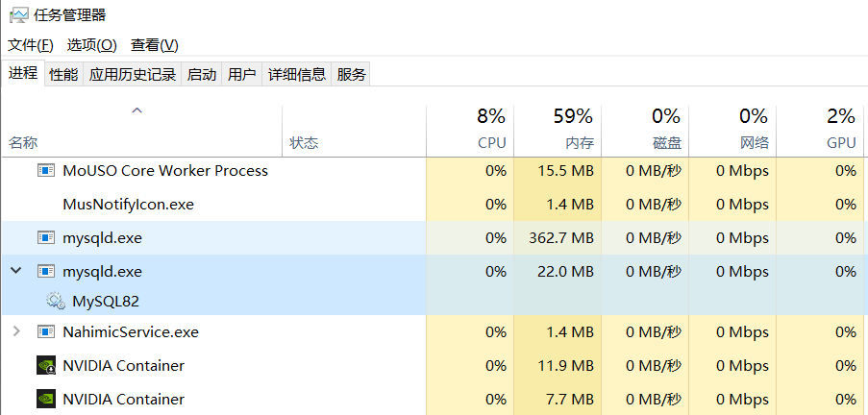Click CPU value of NahimicService.exe row

[496, 332]
